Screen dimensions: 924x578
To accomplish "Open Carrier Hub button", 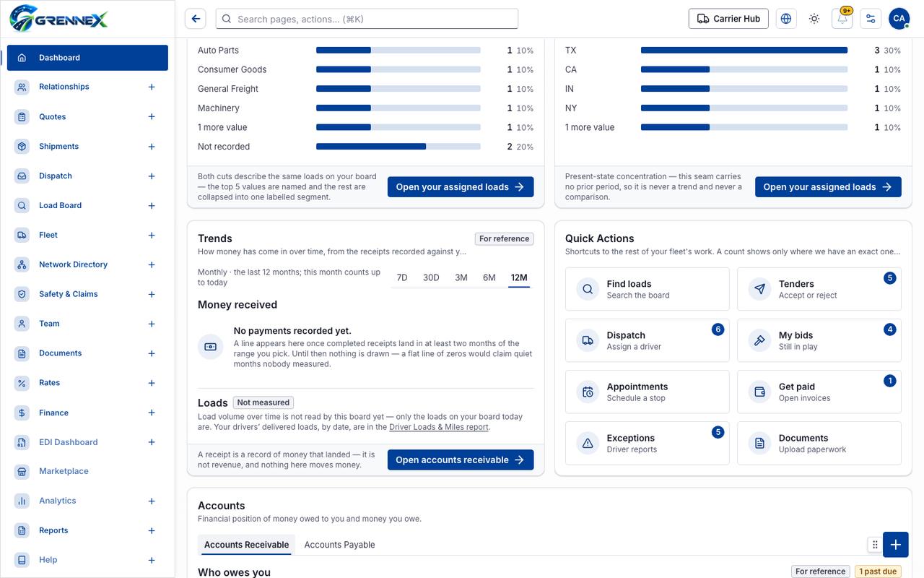I will (728, 19).
